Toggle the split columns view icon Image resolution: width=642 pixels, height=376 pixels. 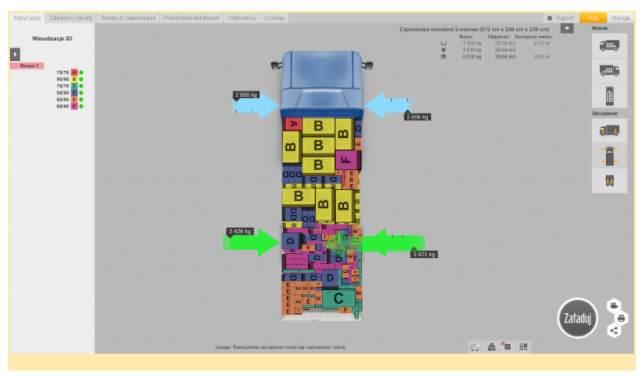pyautogui.click(x=523, y=347)
